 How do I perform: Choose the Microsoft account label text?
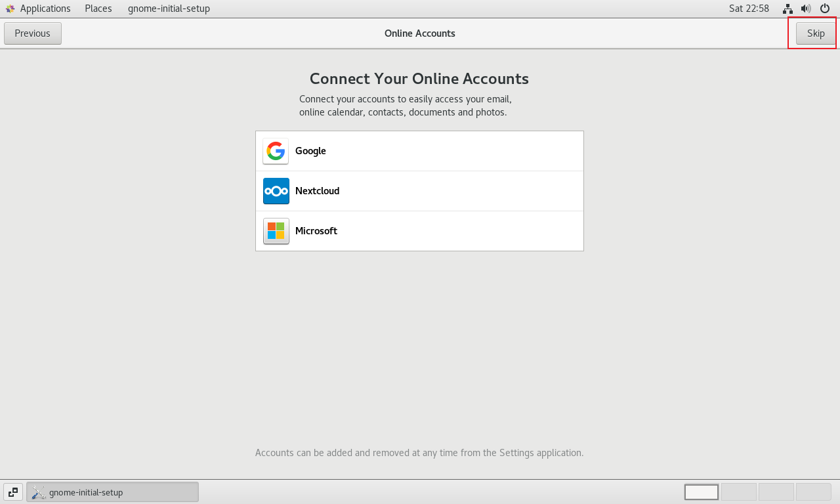click(316, 231)
